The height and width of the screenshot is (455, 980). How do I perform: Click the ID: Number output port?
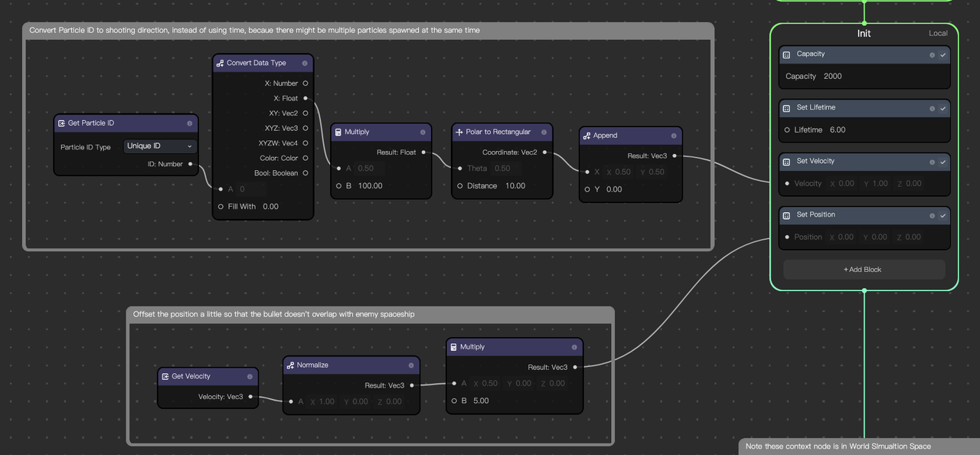(x=191, y=164)
